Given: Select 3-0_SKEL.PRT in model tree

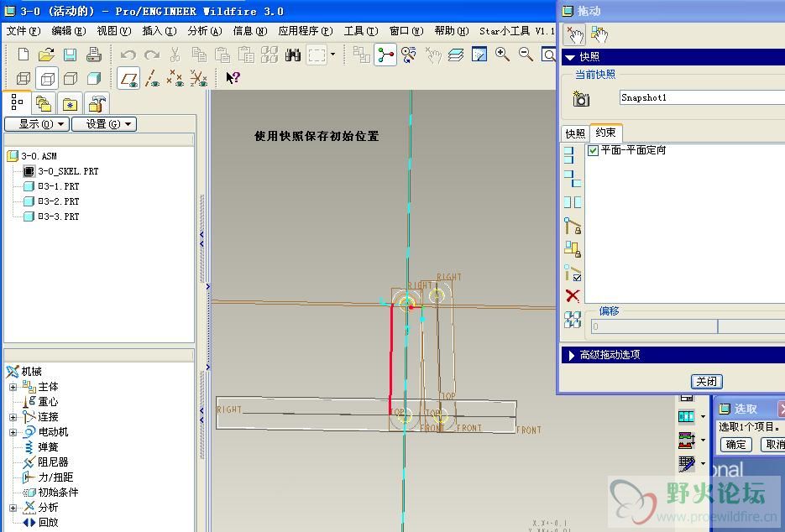Looking at the screenshot, I should click(x=68, y=171).
